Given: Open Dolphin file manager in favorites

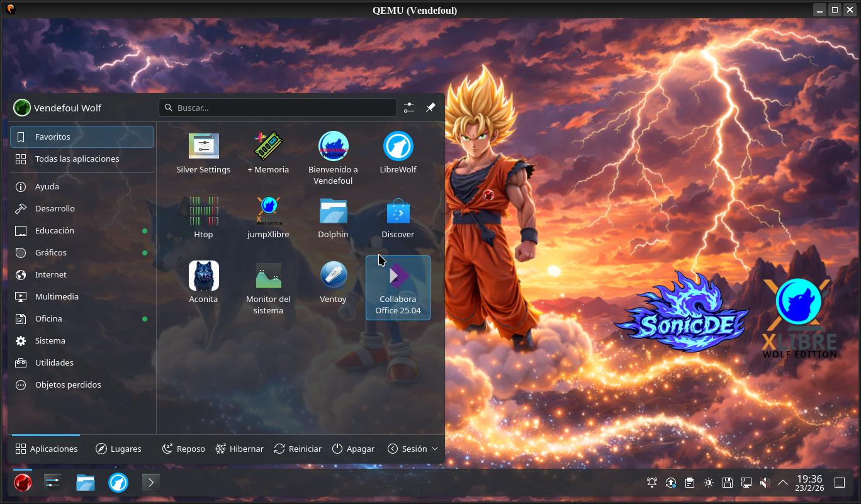Looking at the screenshot, I should [x=333, y=211].
